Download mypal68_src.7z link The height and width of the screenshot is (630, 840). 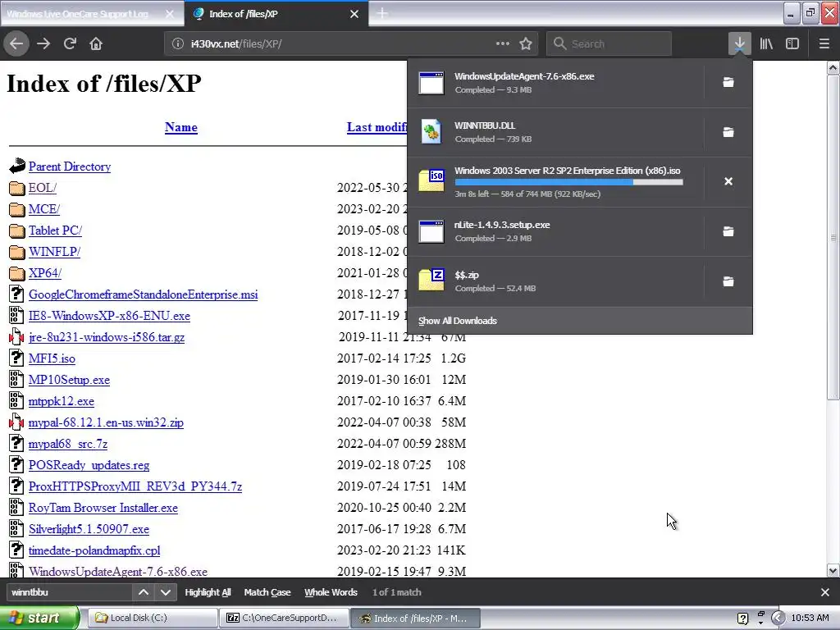(x=68, y=444)
